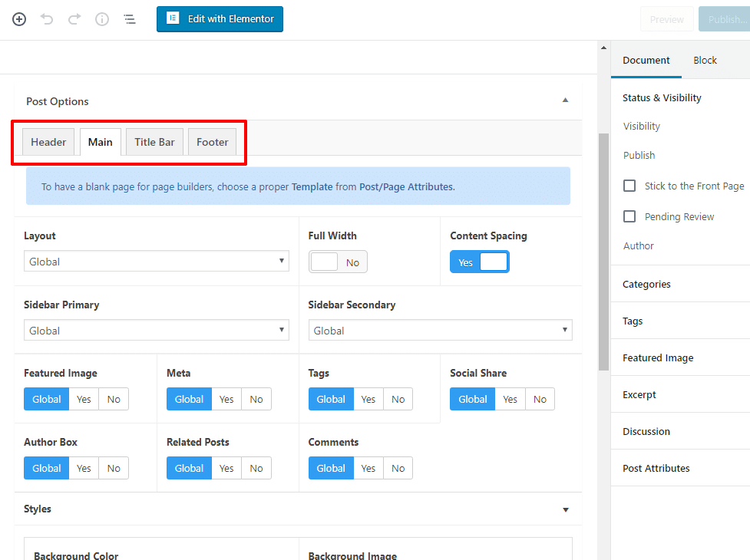Viewport: 750px width, 560px height.
Task: Enable the Pending Review checkbox
Action: [x=629, y=216]
